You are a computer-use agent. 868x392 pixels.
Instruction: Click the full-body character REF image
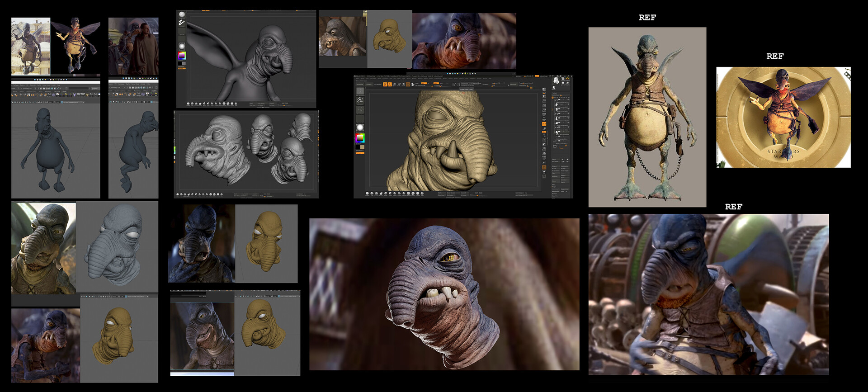[647, 117]
